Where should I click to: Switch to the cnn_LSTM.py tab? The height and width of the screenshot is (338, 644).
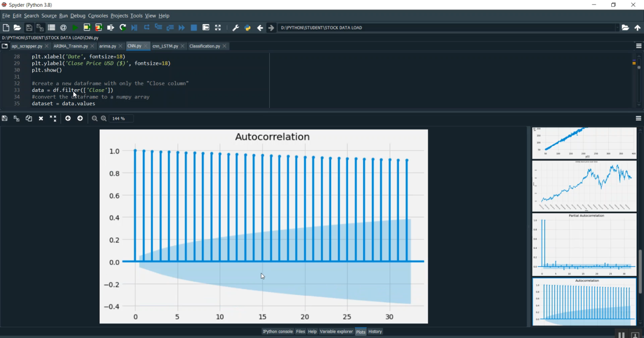(x=165, y=46)
